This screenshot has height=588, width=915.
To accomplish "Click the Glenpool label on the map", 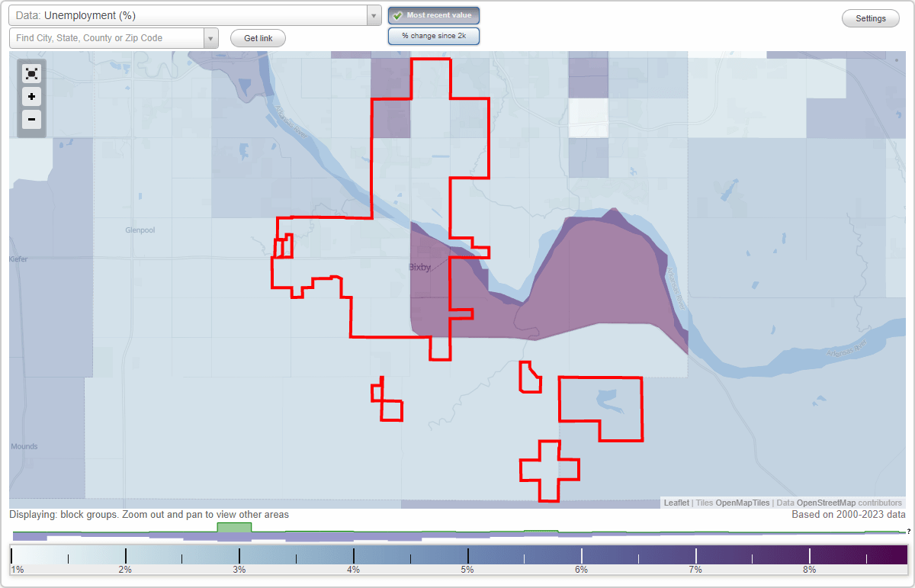I will (x=140, y=230).
